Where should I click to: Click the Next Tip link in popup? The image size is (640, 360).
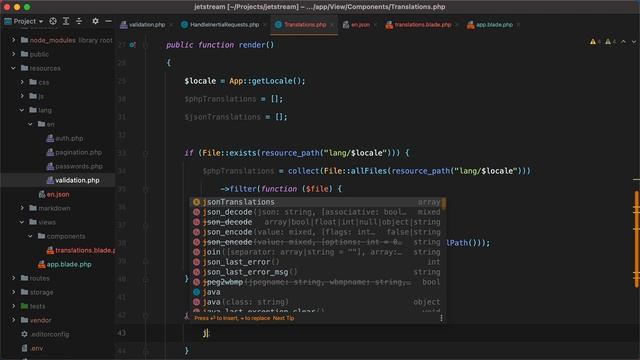pyautogui.click(x=283, y=318)
